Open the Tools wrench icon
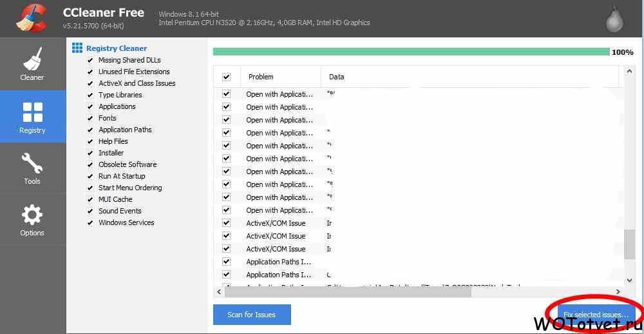The image size is (644, 334). (32, 162)
